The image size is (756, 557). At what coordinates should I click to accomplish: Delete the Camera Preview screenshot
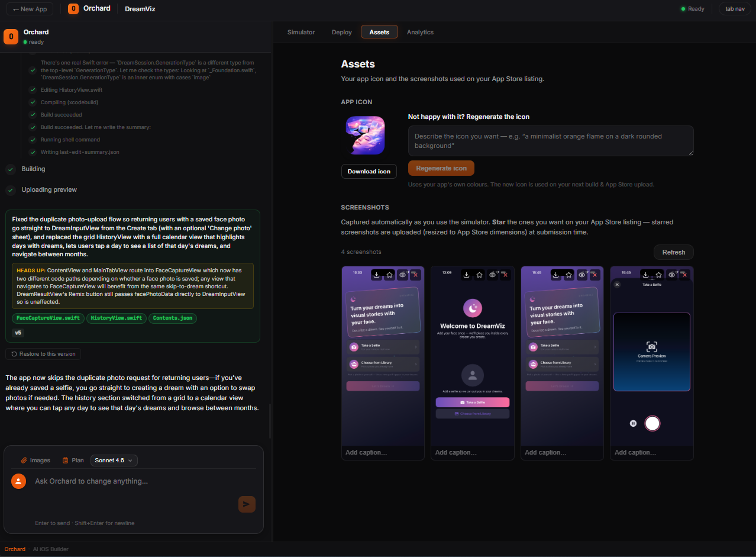(x=684, y=275)
